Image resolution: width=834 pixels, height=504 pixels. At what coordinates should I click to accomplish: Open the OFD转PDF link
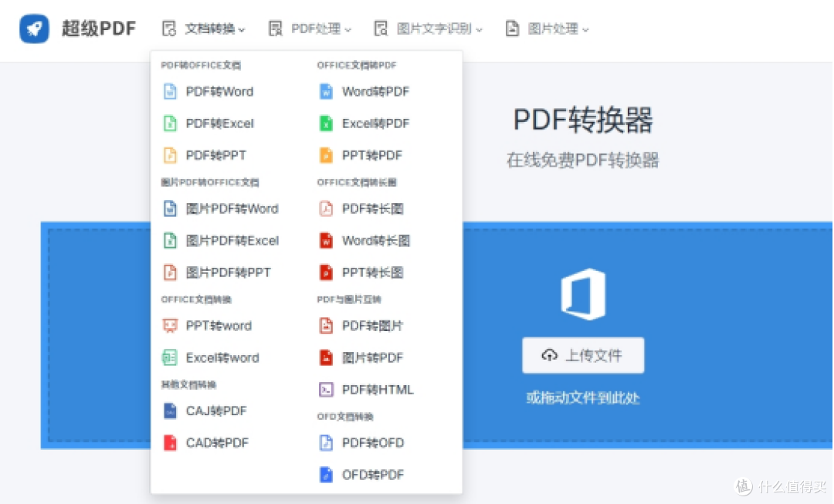click(373, 474)
